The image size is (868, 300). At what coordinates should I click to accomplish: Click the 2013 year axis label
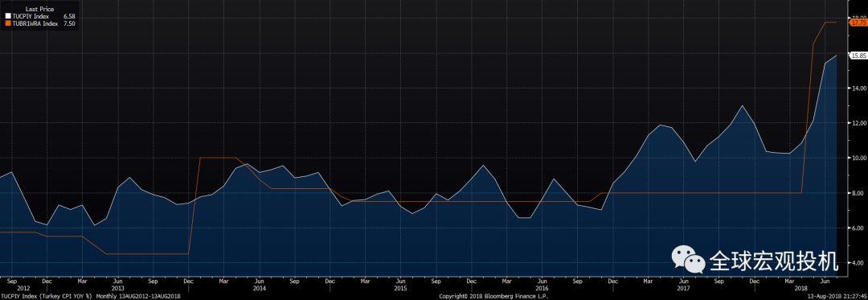(x=118, y=289)
